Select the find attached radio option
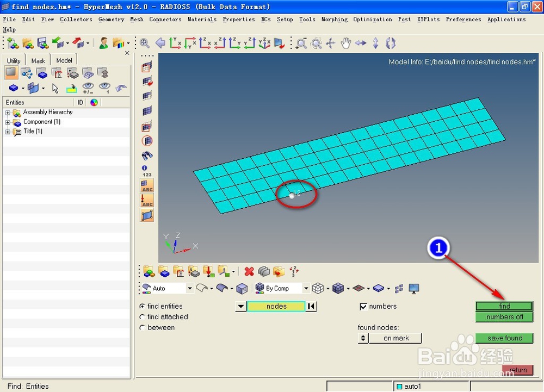This screenshot has height=392, width=544. 142,317
